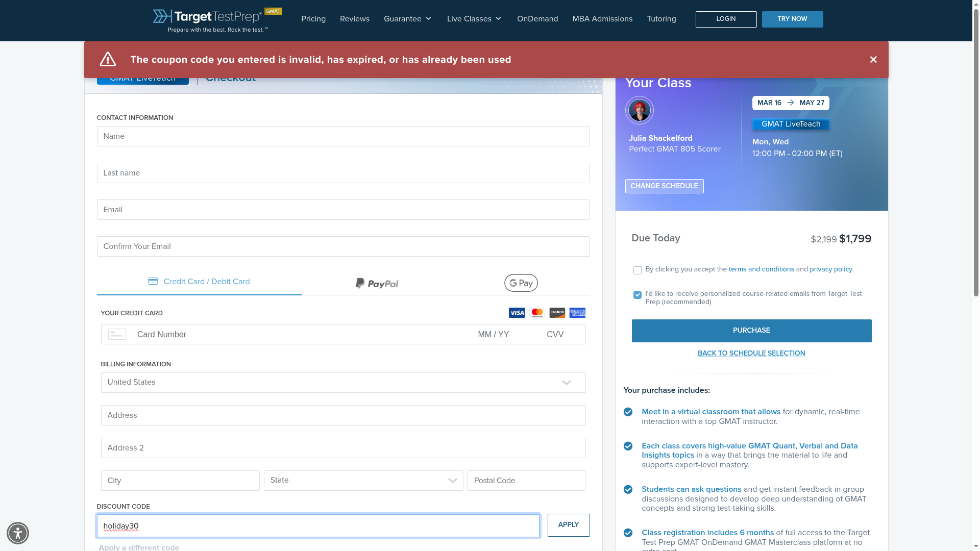The width and height of the screenshot is (980, 551).
Task: Open the Live Classes nav menu
Action: [x=474, y=19]
